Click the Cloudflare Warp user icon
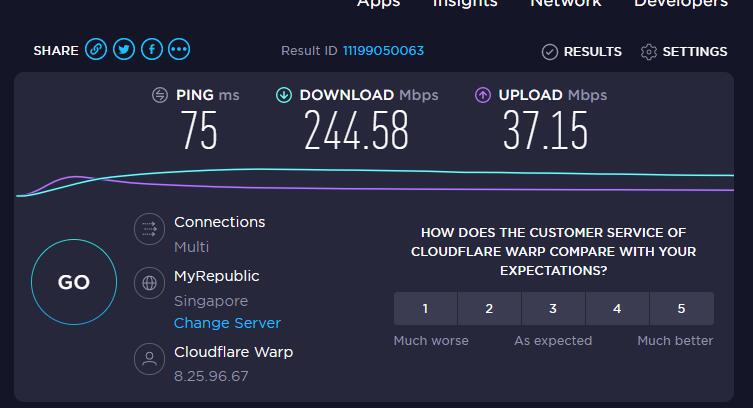Viewport: 753px width, 408px height. (149, 359)
